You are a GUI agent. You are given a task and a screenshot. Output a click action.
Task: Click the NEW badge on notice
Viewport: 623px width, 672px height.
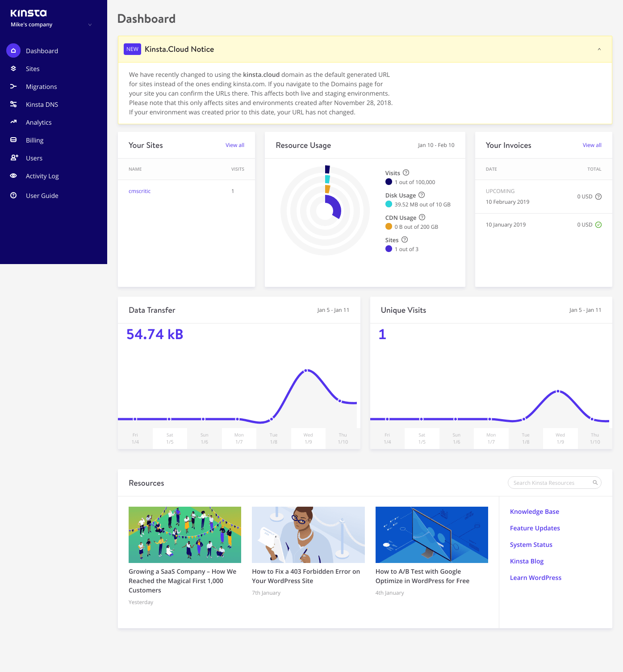(x=132, y=49)
